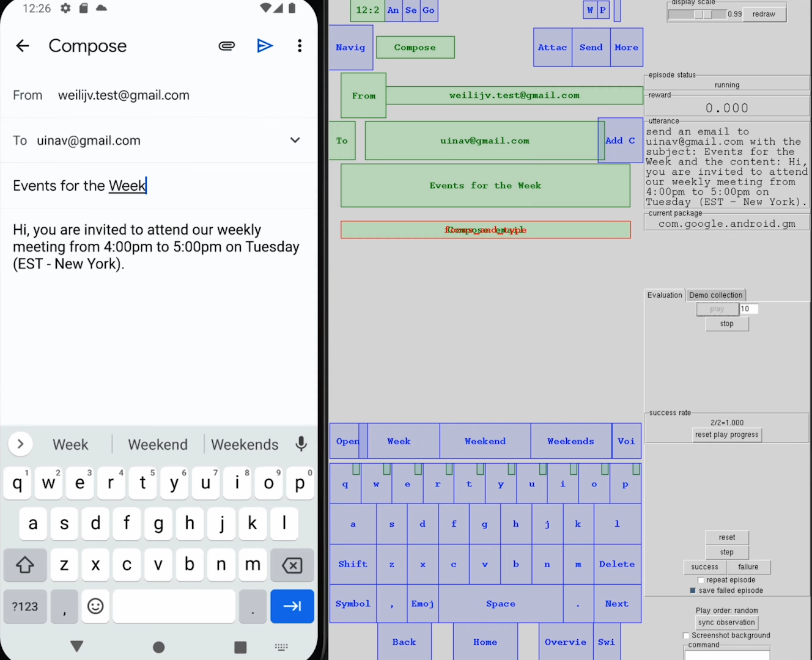Click the 'Add C' box in the overlay view
812x660 pixels.
tap(620, 141)
